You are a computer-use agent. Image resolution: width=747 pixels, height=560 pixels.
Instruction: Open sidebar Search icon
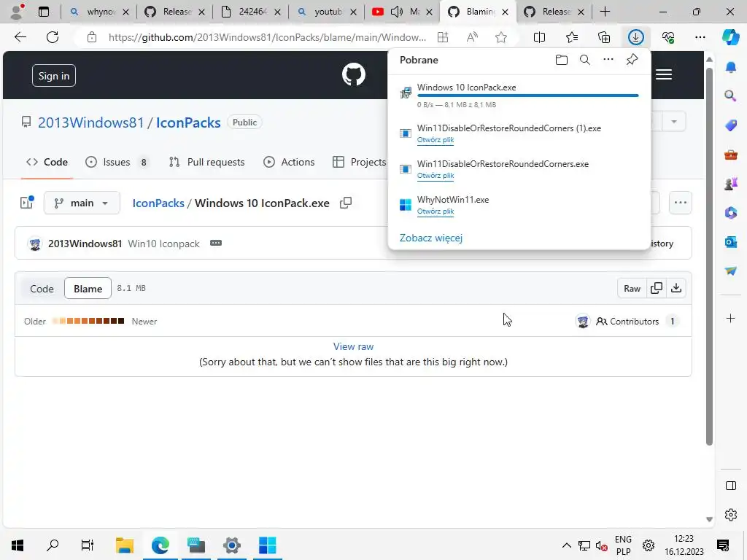730,96
